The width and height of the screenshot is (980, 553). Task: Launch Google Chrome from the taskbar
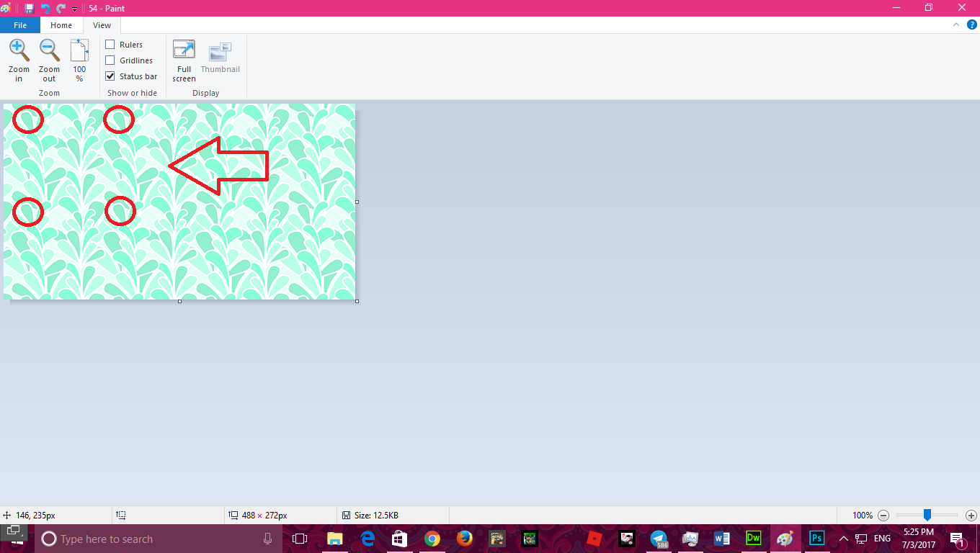432,539
